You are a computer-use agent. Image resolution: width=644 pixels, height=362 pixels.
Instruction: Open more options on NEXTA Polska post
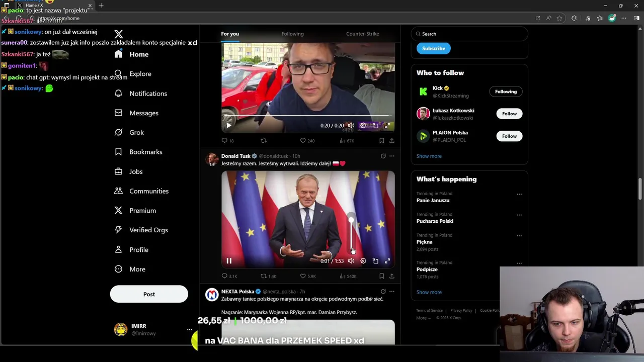click(391, 292)
